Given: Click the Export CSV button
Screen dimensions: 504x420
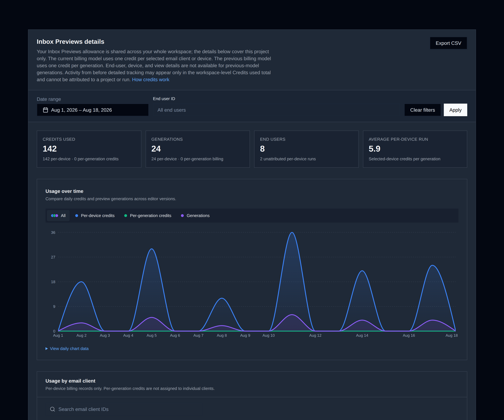Looking at the screenshot, I should coord(448,43).
